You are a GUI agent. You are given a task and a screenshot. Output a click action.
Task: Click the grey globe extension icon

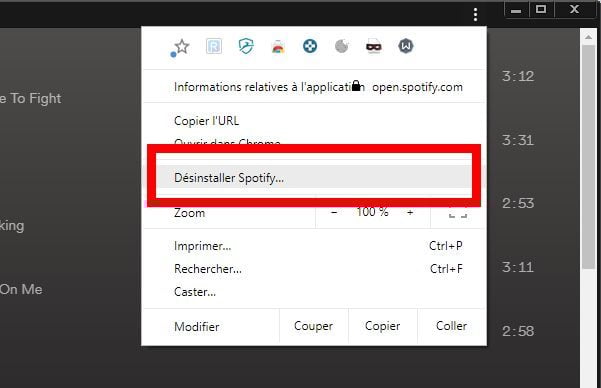coord(342,46)
